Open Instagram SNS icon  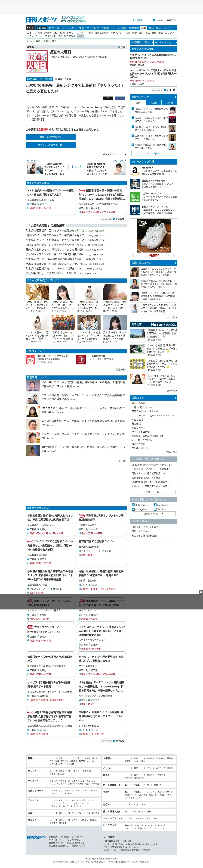pos(133,509)
